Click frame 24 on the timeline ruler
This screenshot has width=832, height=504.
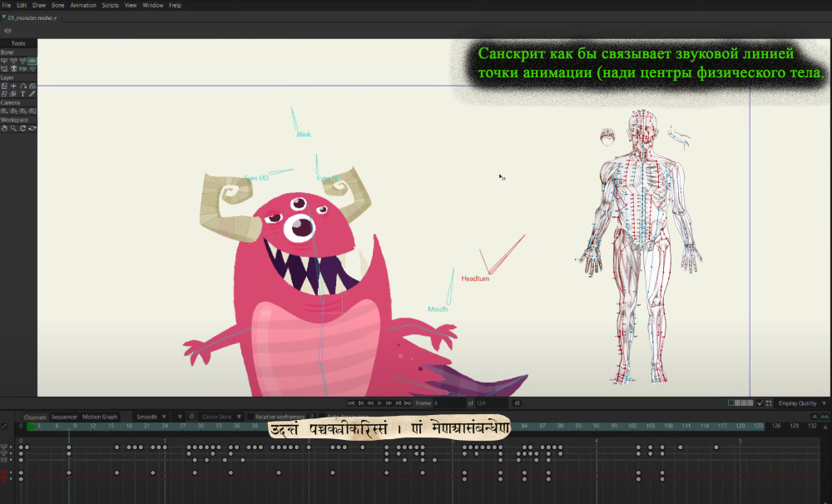click(x=165, y=426)
